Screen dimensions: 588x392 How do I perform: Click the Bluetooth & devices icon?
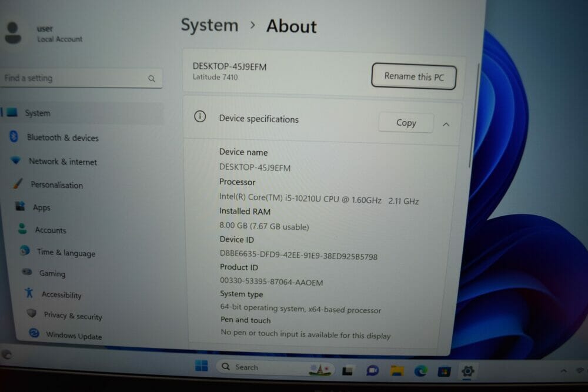click(14, 136)
